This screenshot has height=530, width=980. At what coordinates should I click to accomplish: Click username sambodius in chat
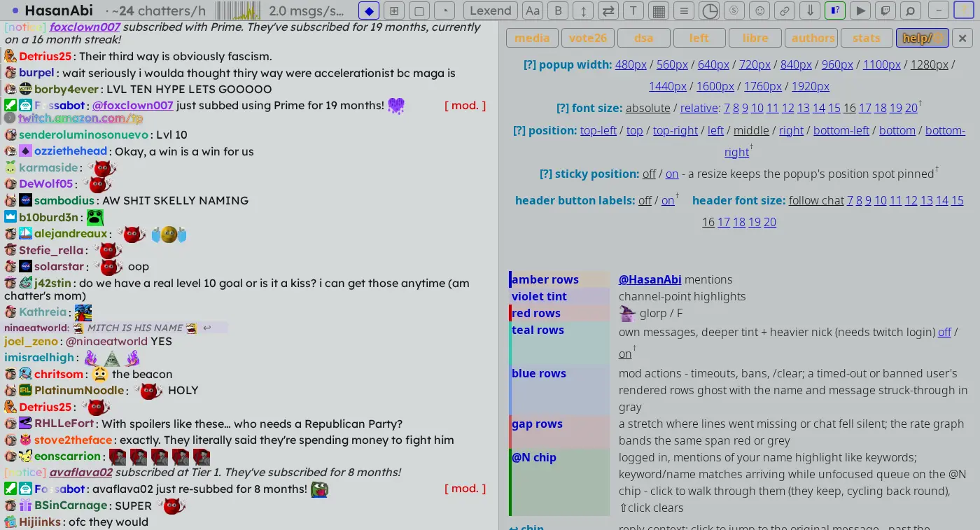pyautogui.click(x=65, y=200)
